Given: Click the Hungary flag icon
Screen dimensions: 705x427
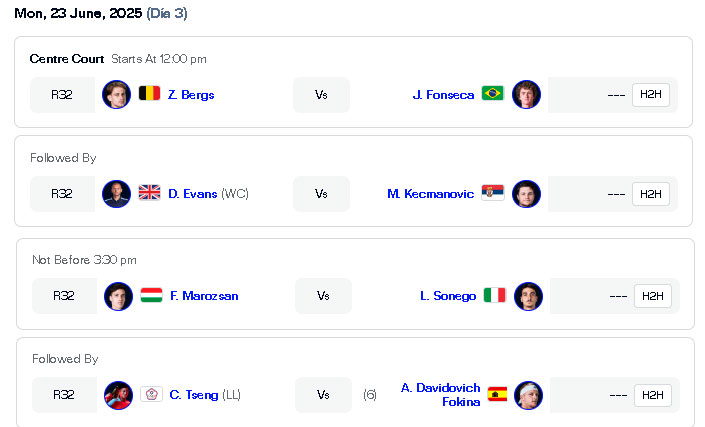Looking at the screenshot, I should [152, 295].
